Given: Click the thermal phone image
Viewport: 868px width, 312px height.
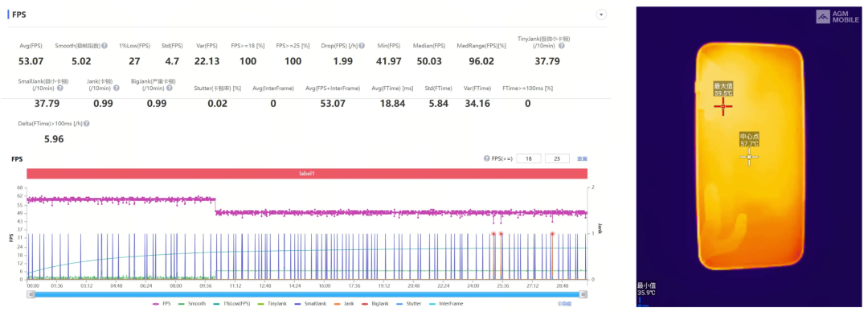Looking at the screenshot, I should tap(749, 157).
